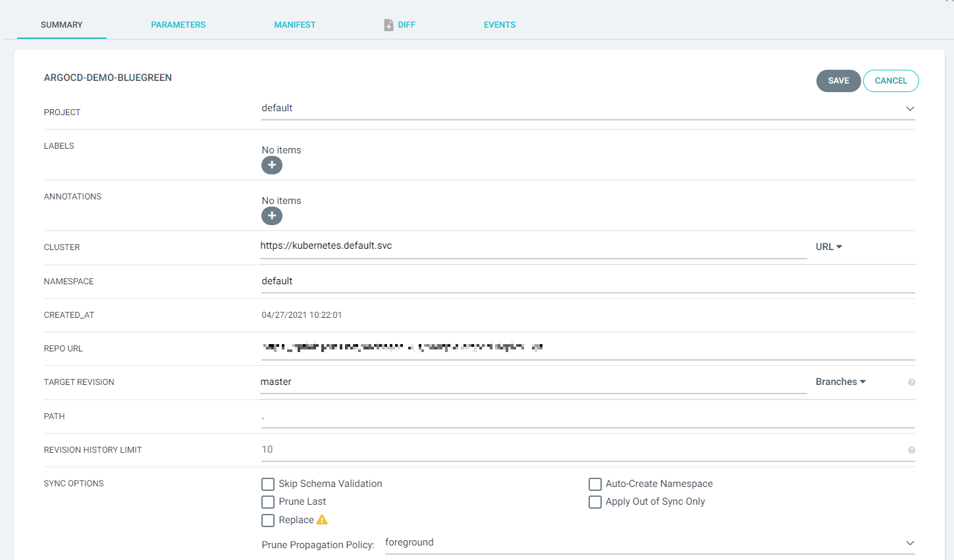Image resolution: width=954 pixels, height=560 pixels.
Task: Click the Sync Options label
Action: [x=74, y=484]
